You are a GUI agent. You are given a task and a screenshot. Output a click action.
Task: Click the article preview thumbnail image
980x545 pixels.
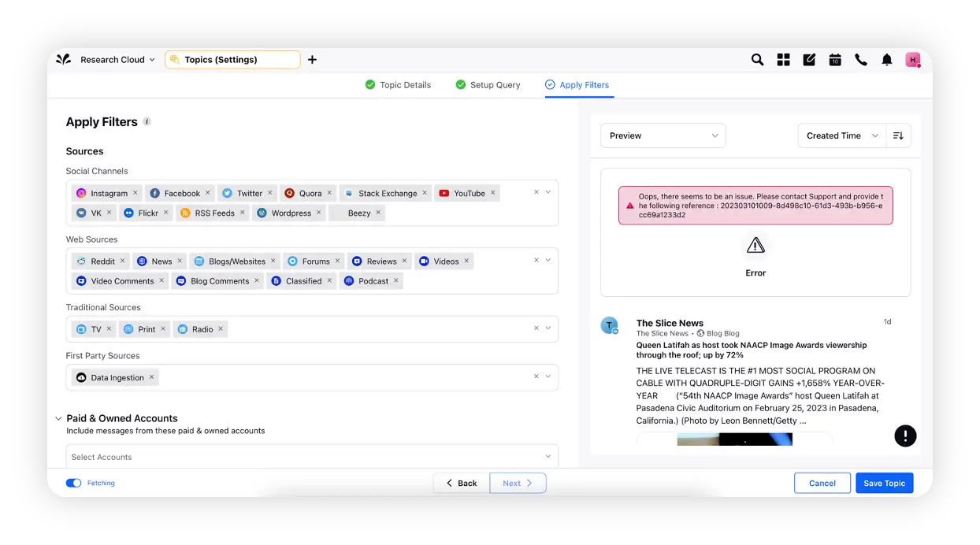pyautogui.click(x=734, y=439)
